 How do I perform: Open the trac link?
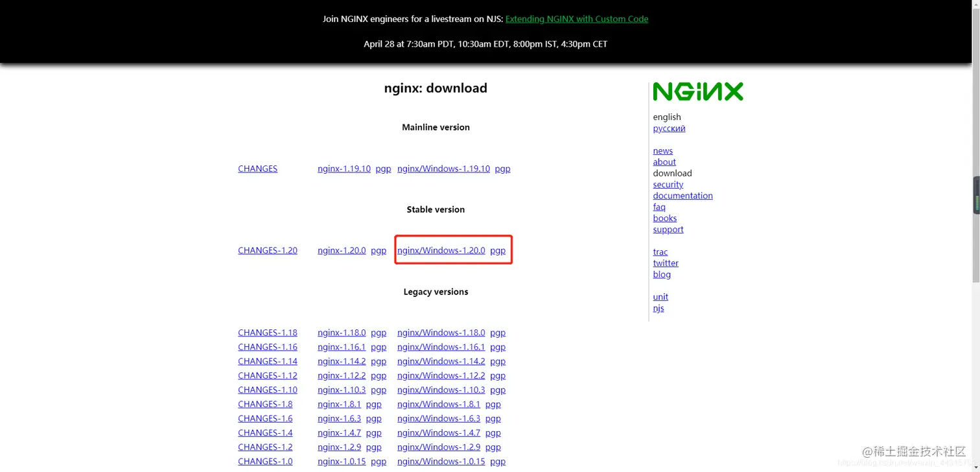(x=660, y=252)
